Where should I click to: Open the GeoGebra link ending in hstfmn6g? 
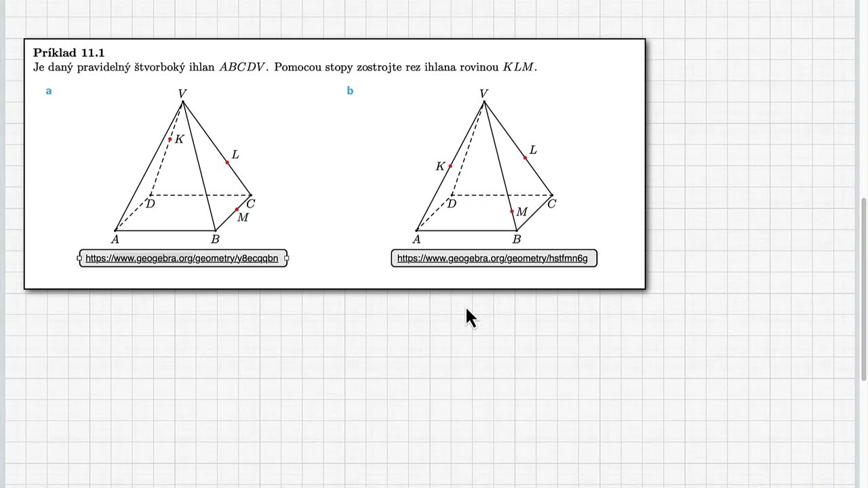(492, 258)
